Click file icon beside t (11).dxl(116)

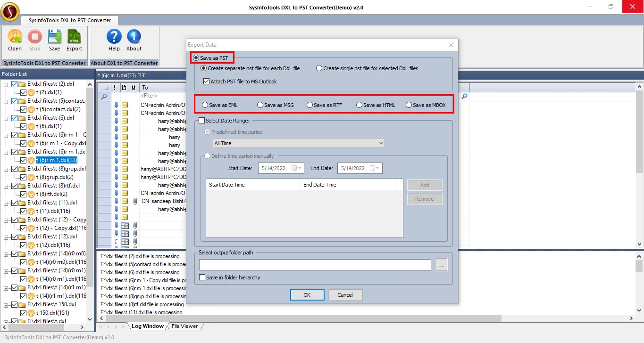[31, 211]
